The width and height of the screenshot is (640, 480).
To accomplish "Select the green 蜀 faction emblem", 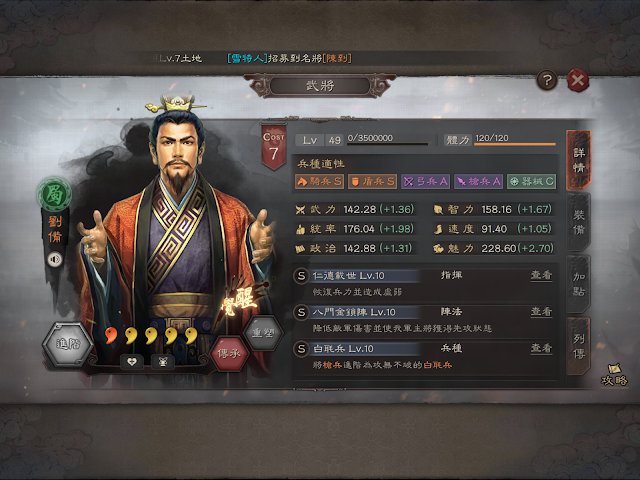I will click(x=54, y=194).
